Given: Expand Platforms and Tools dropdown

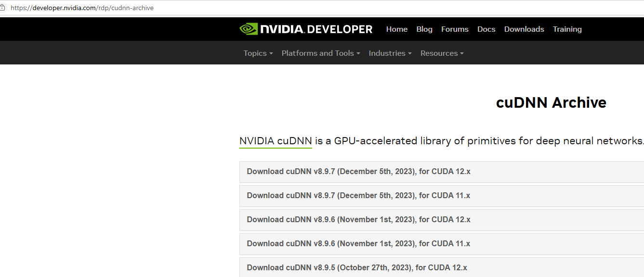Looking at the screenshot, I should (321, 53).
